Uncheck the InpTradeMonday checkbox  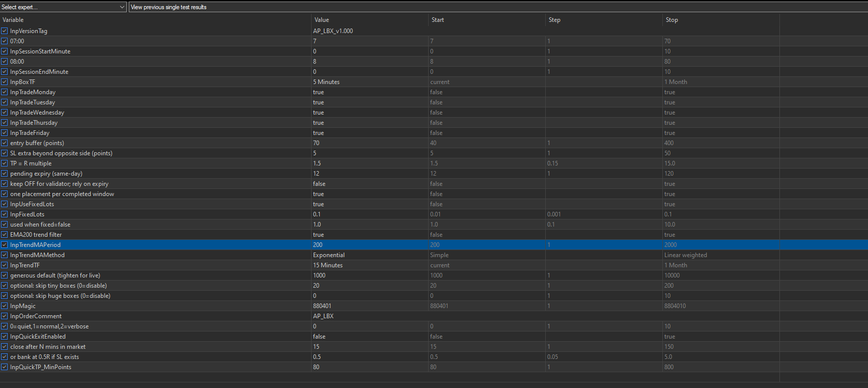(x=5, y=92)
